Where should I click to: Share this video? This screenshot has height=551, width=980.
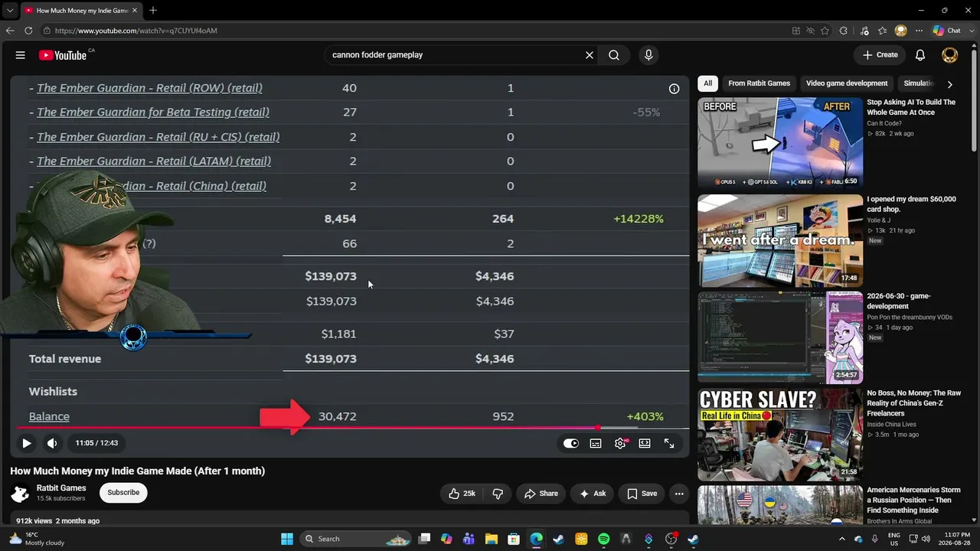tap(541, 494)
